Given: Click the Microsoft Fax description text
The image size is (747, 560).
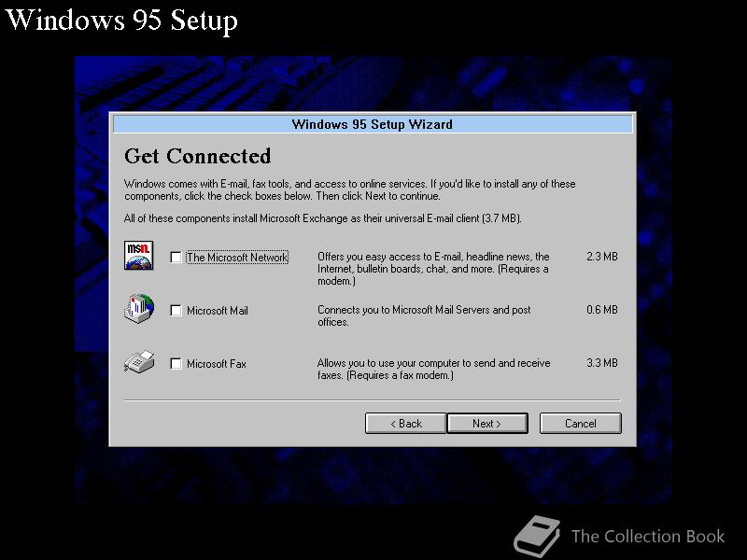Looking at the screenshot, I should [x=433, y=369].
